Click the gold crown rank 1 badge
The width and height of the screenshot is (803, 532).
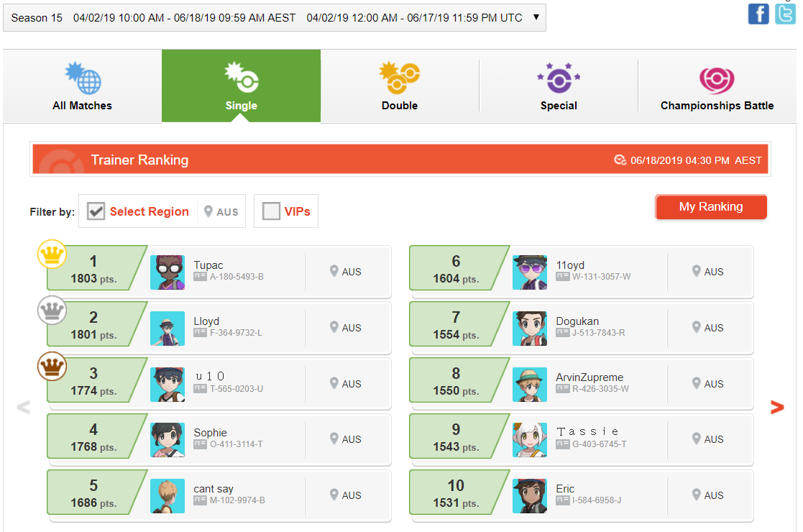[x=52, y=254]
